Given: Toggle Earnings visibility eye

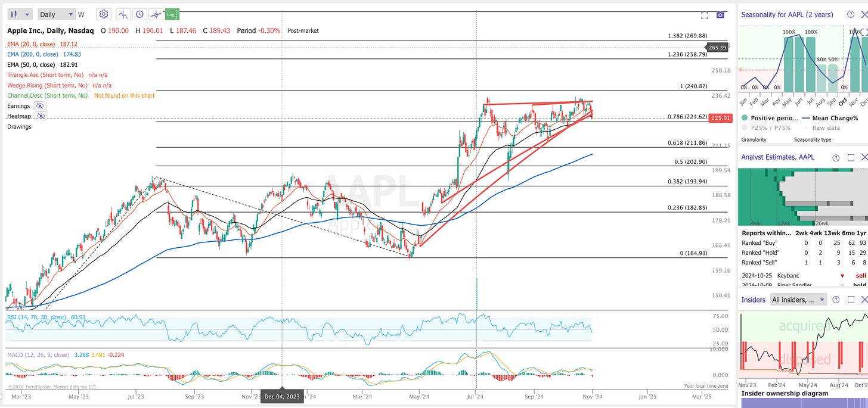Looking at the screenshot, I should click(x=40, y=106).
